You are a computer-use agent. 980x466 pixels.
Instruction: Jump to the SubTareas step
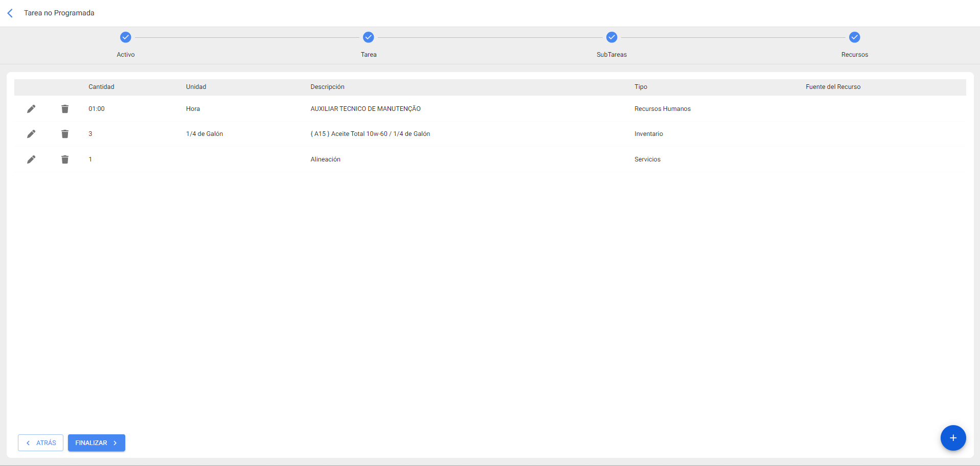coord(611,37)
